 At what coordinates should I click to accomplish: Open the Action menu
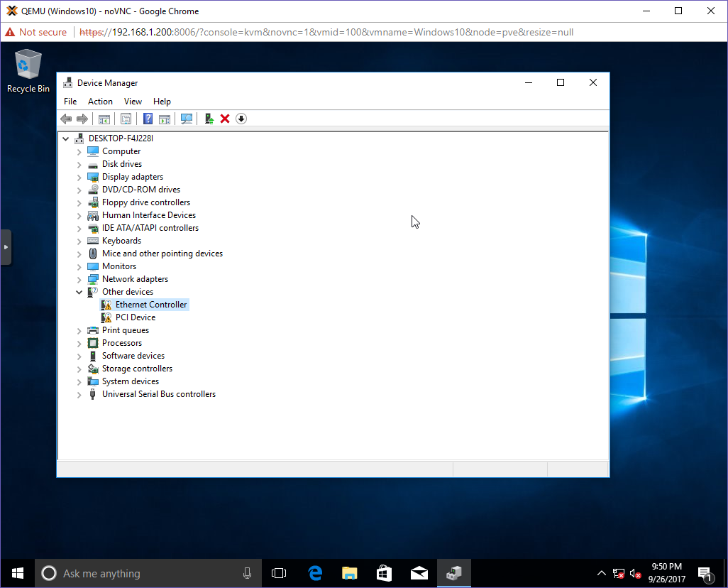coord(100,101)
